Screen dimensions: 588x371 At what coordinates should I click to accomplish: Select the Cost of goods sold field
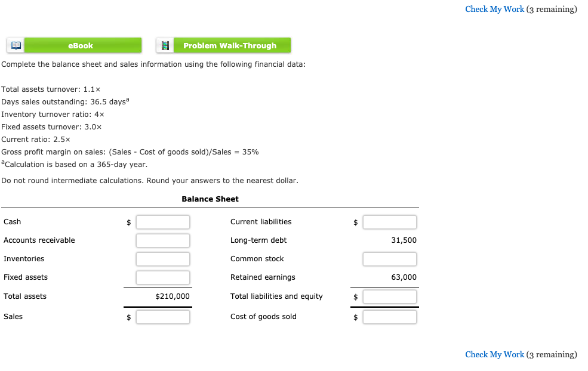pyautogui.click(x=389, y=316)
